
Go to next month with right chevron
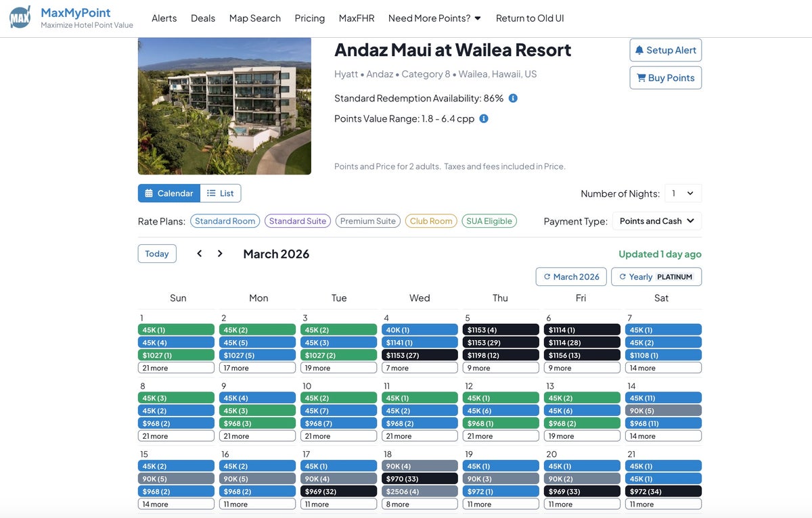220,254
